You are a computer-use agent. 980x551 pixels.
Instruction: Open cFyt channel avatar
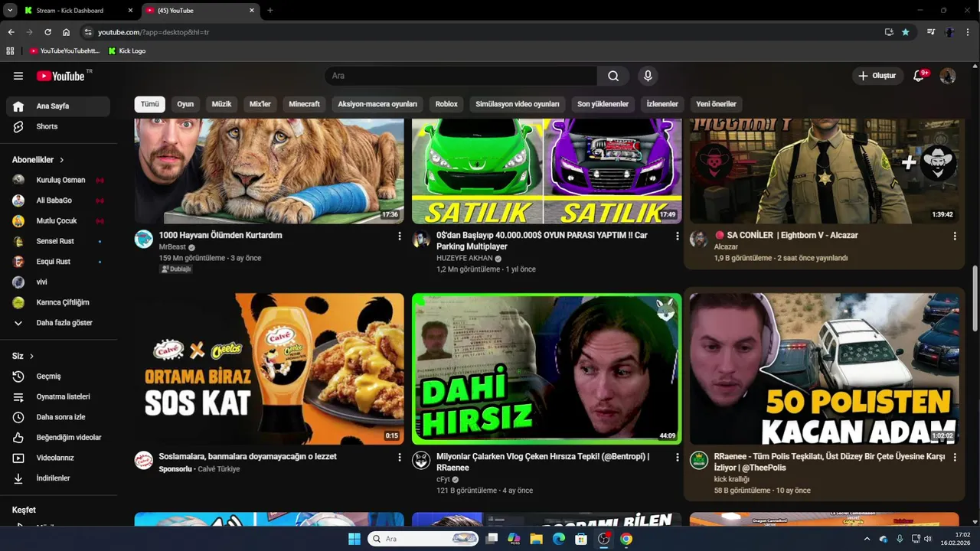421,460
